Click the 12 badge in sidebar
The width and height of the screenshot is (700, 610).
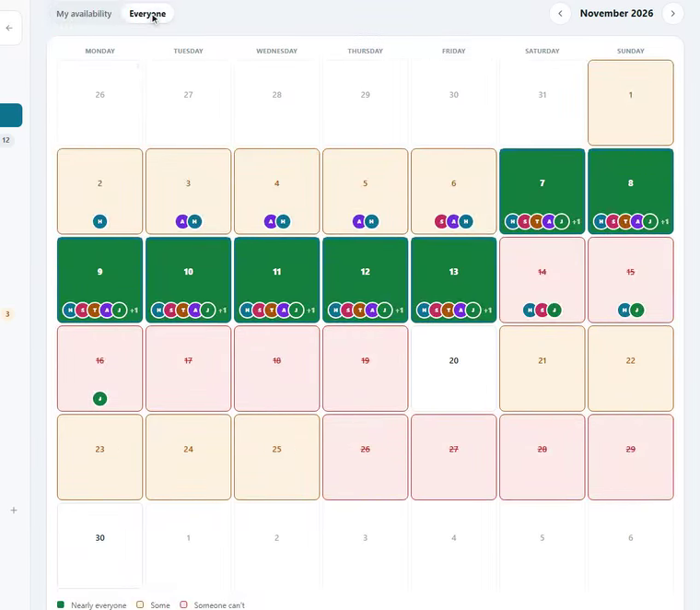(x=6, y=140)
